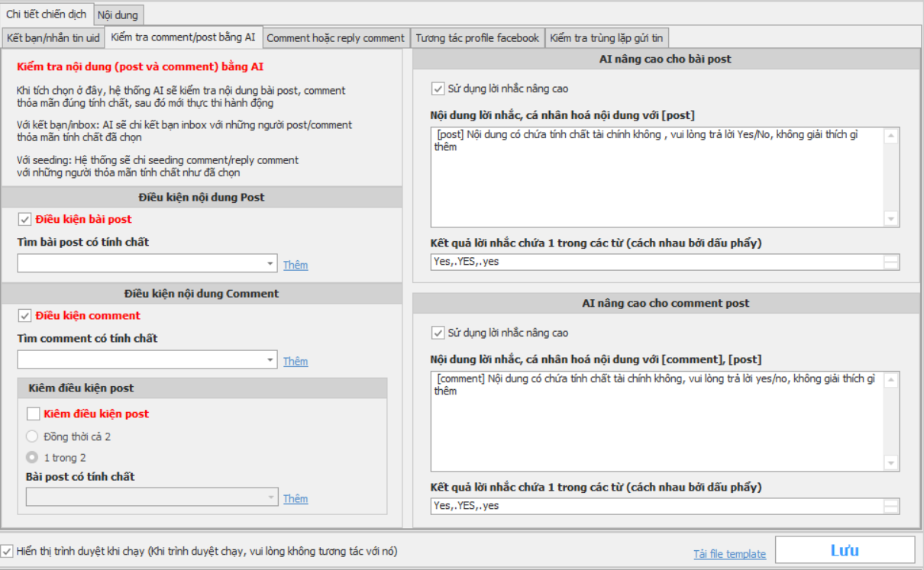Click Thêm link next to comment property dropdown
This screenshot has height=570, width=924.
click(x=296, y=362)
